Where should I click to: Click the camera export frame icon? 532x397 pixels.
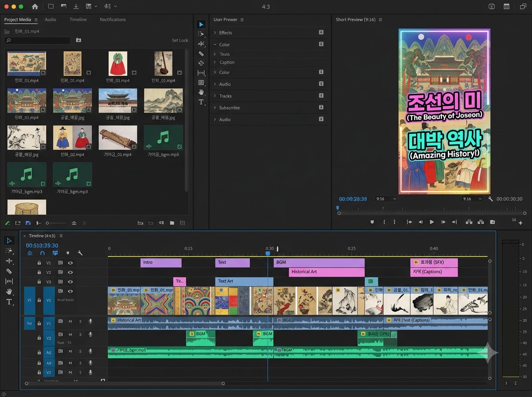[x=492, y=222]
